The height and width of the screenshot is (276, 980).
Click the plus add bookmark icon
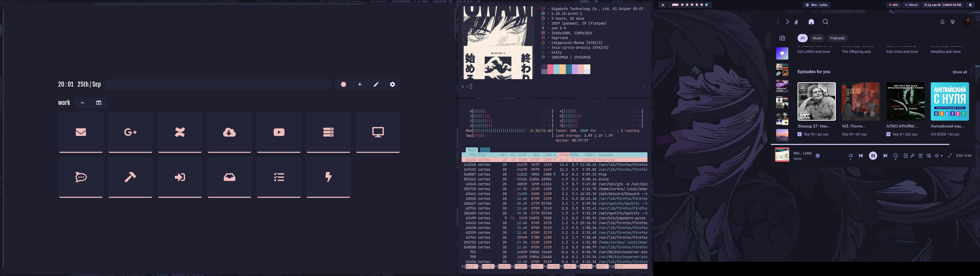pos(360,85)
